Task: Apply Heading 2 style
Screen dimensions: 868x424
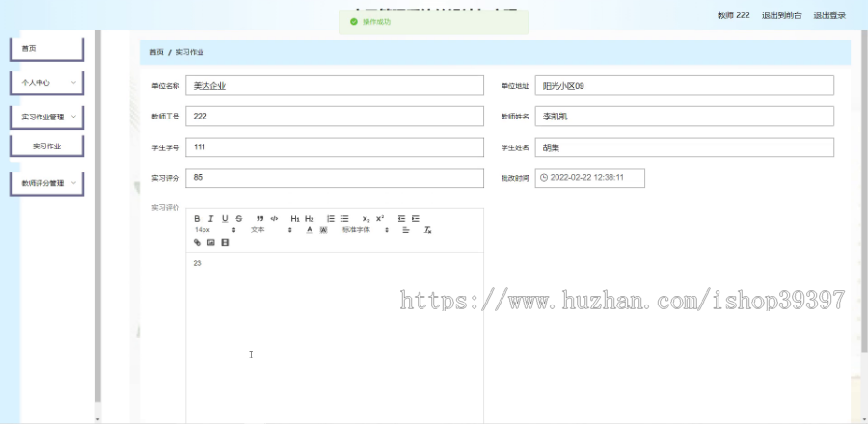Action: pos(310,219)
